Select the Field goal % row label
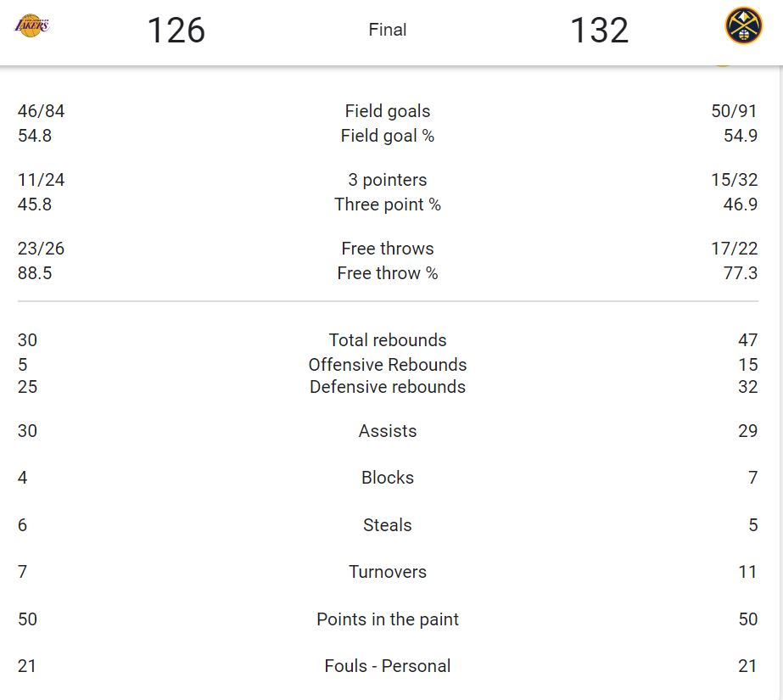The width and height of the screenshot is (783, 700). coord(388,136)
